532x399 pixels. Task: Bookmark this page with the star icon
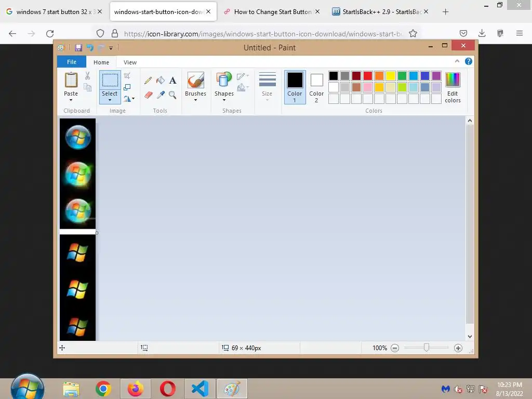click(413, 33)
